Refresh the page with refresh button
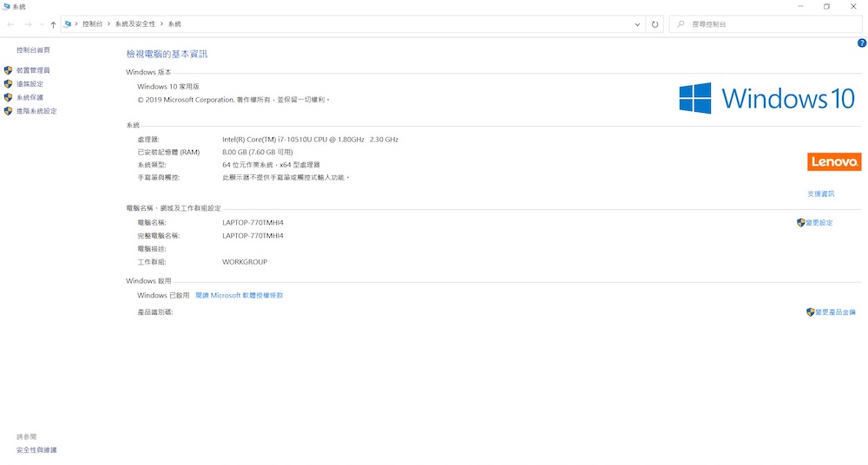 click(654, 24)
